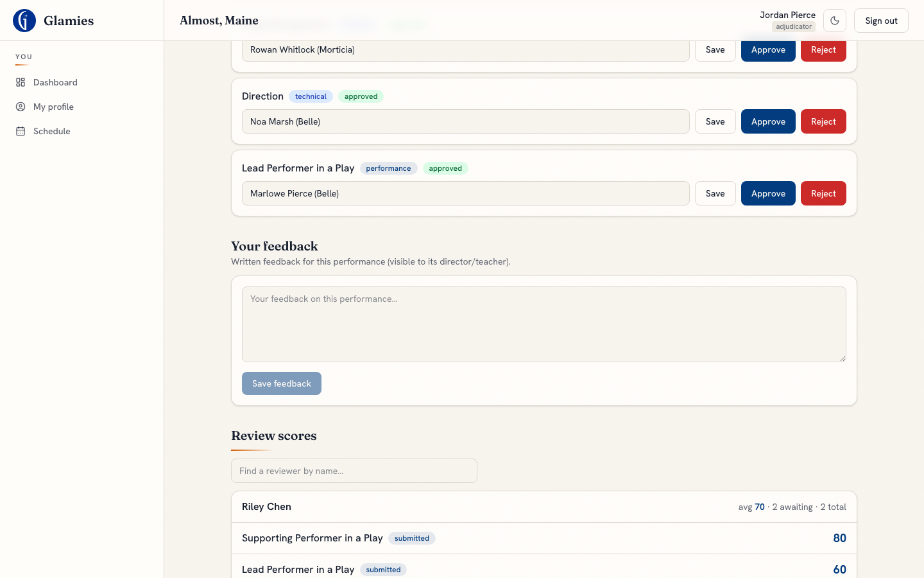Viewport: 924px width, 578px height.
Task: Save the Direction nomination
Action: pos(715,121)
